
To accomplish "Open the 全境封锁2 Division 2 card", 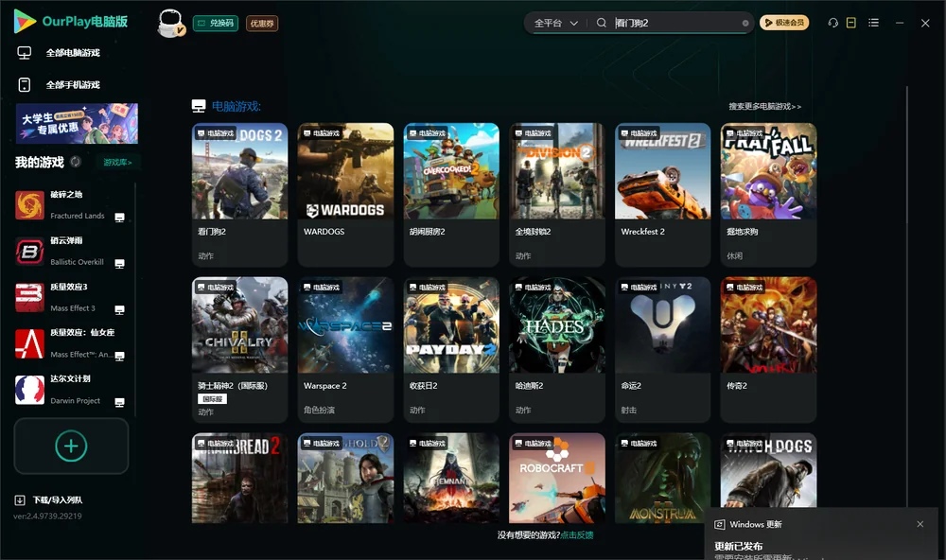I will tap(557, 194).
